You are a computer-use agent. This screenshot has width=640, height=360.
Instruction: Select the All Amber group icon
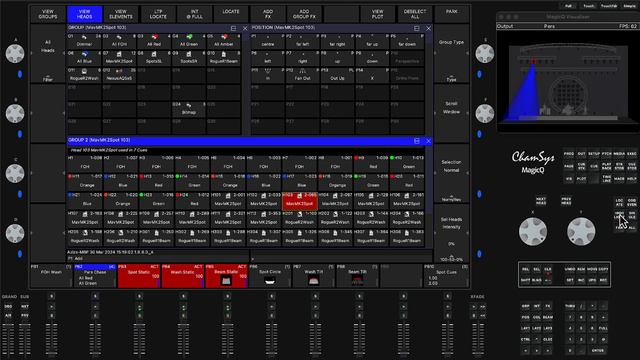point(224,37)
